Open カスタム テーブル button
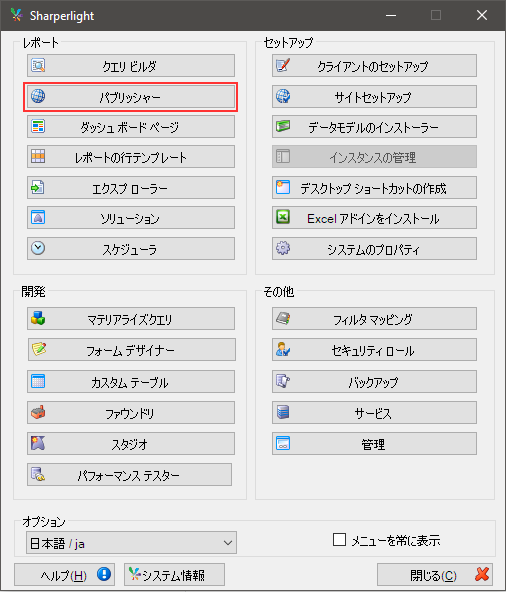The height and width of the screenshot is (592, 506). coord(131,381)
